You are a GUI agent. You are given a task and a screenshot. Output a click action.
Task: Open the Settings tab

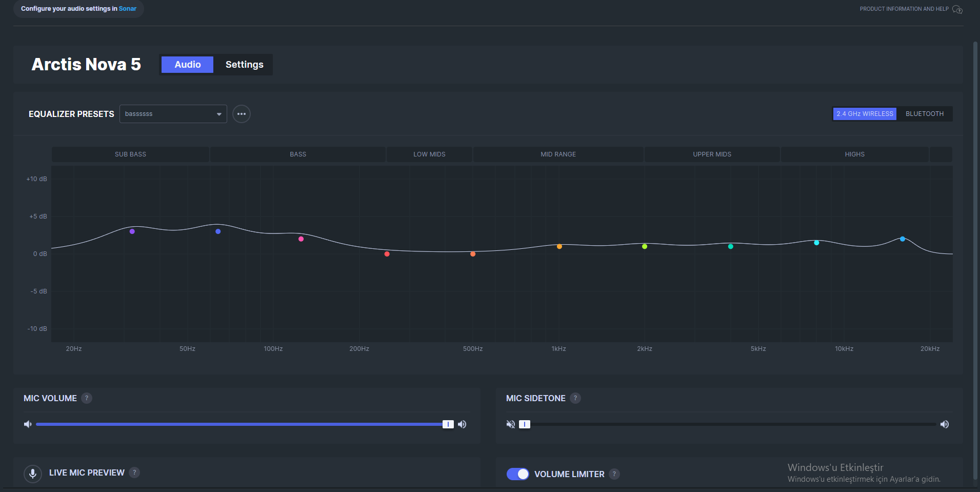[x=244, y=65]
